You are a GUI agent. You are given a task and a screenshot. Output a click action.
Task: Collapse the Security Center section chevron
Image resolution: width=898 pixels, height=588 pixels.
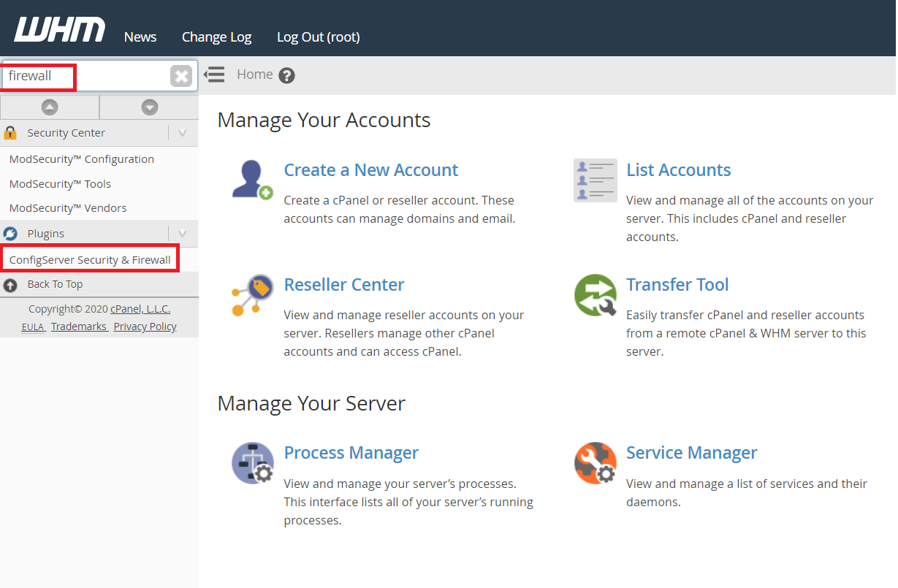[181, 133]
